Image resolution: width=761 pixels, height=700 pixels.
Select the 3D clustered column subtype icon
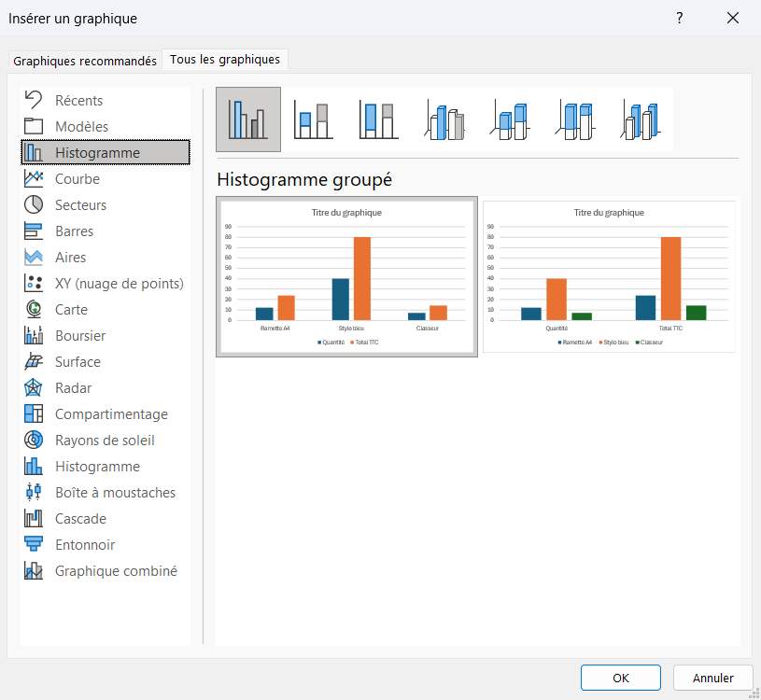tap(444, 119)
